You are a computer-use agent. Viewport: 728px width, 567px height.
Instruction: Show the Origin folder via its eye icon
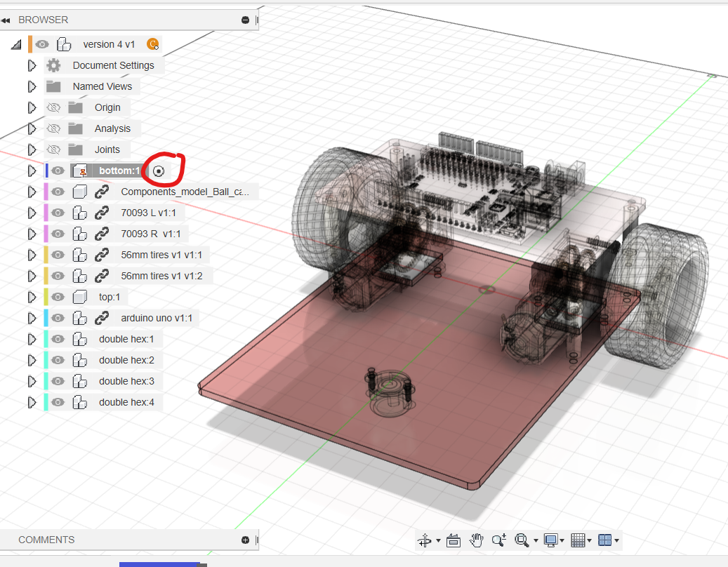coord(53,107)
